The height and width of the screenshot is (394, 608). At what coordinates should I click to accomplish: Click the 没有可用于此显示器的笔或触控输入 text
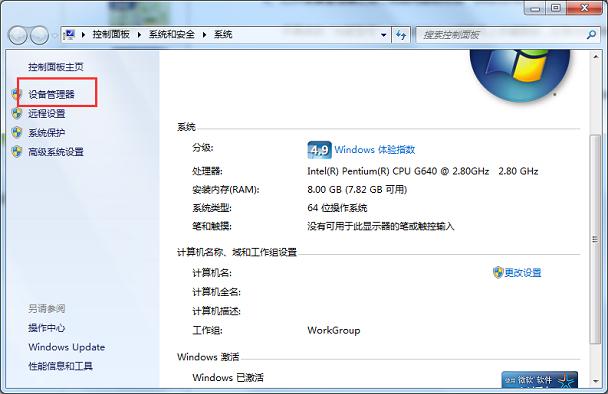380,226
